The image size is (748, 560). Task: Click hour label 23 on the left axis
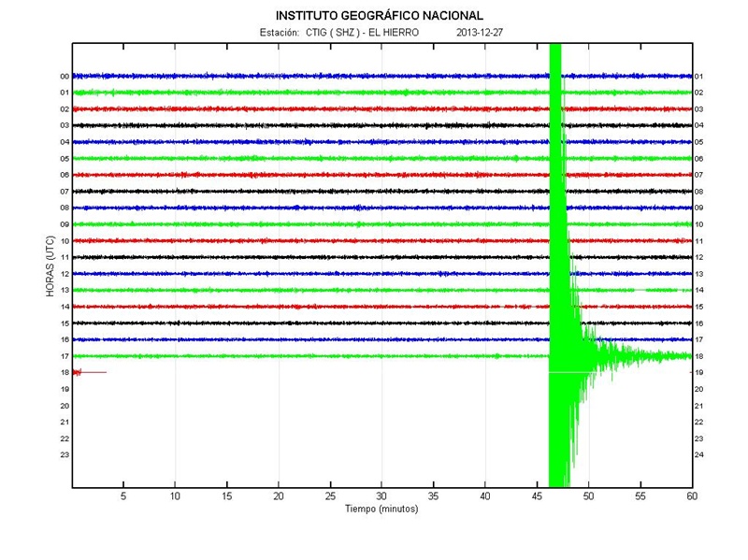coord(65,454)
